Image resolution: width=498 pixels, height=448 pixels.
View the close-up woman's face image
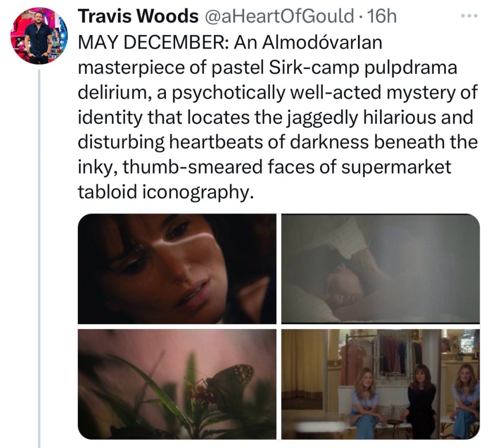(177, 269)
